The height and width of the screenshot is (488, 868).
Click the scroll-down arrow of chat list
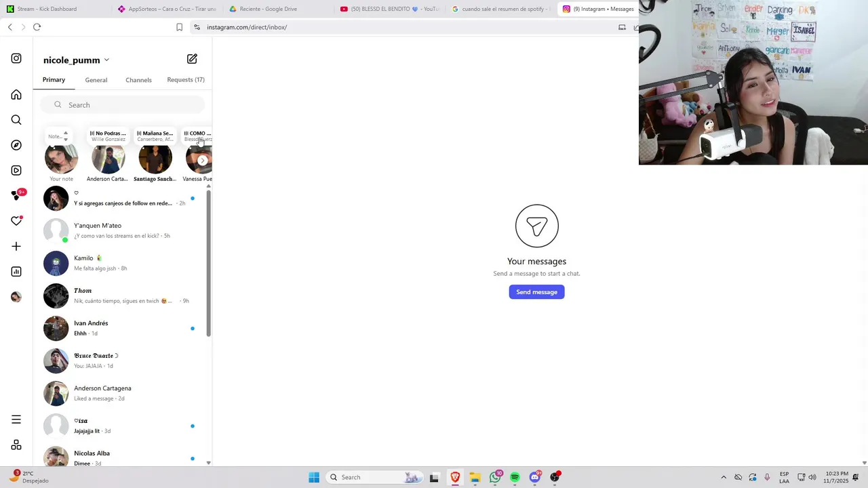208,463
